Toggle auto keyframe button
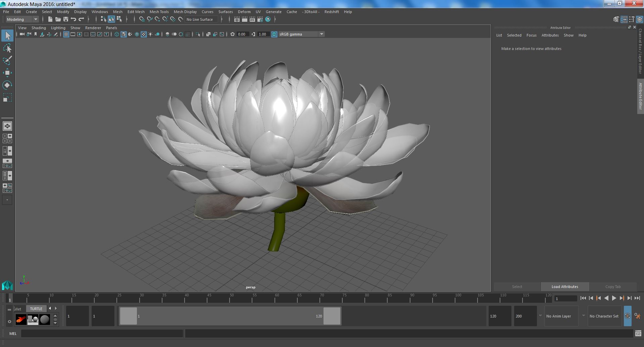The height and width of the screenshot is (347, 644). 627,316
